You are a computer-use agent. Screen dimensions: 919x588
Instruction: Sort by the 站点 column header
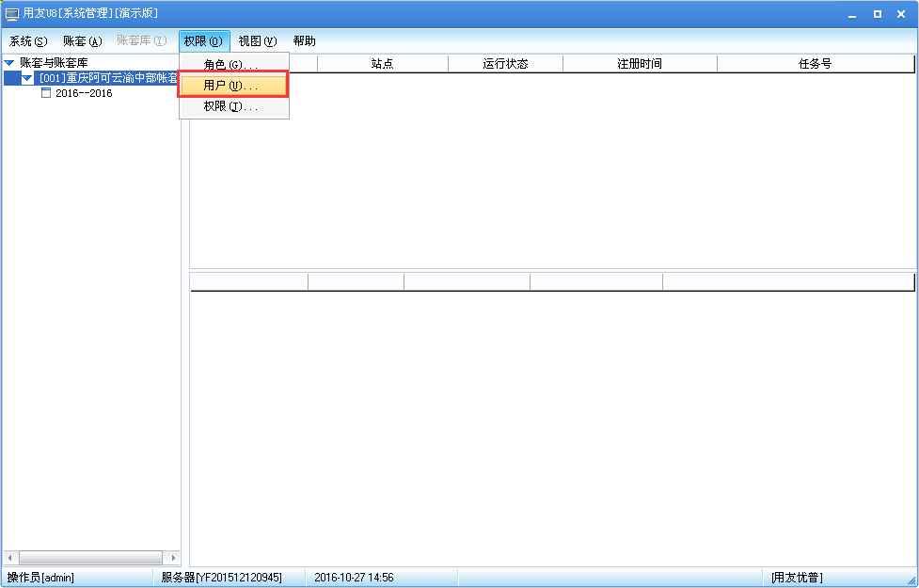(384, 63)
